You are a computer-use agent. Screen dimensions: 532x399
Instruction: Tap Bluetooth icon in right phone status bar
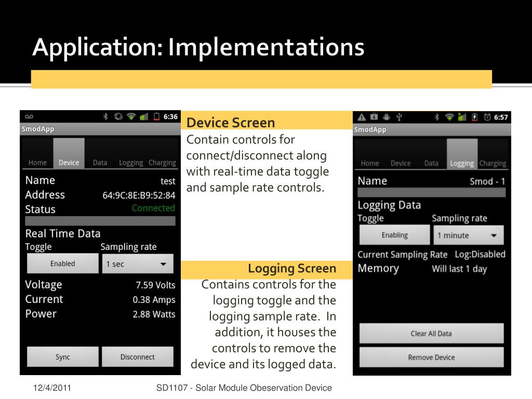click(437, 117)
